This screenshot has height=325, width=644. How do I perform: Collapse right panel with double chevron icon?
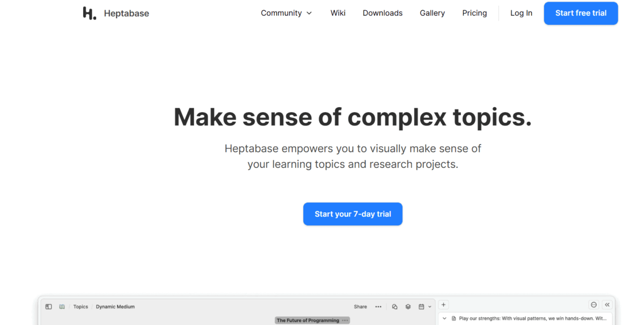coord(608,305)
